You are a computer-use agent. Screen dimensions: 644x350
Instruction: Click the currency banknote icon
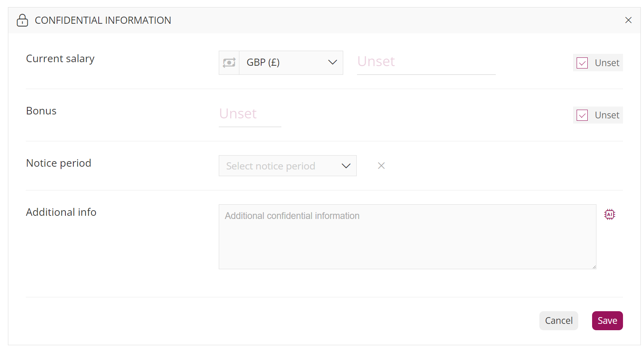tap(229, 63)
